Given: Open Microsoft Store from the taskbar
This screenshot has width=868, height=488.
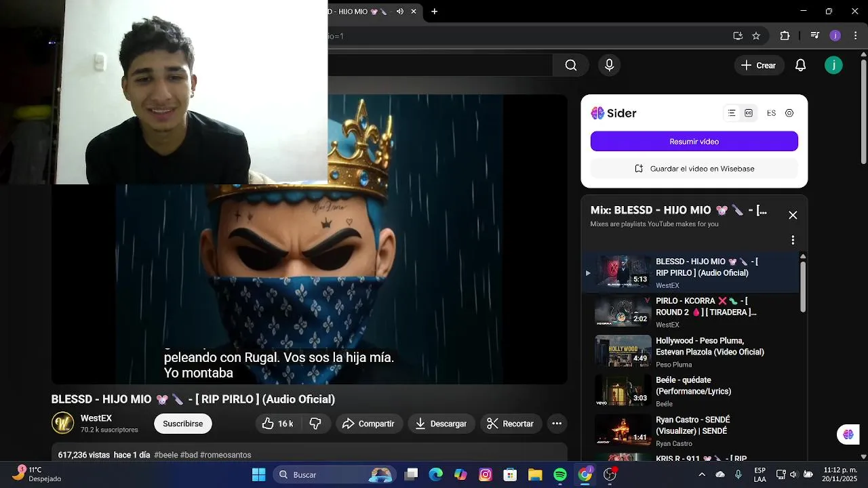Looking at the screenshot, I should (510, 474).
